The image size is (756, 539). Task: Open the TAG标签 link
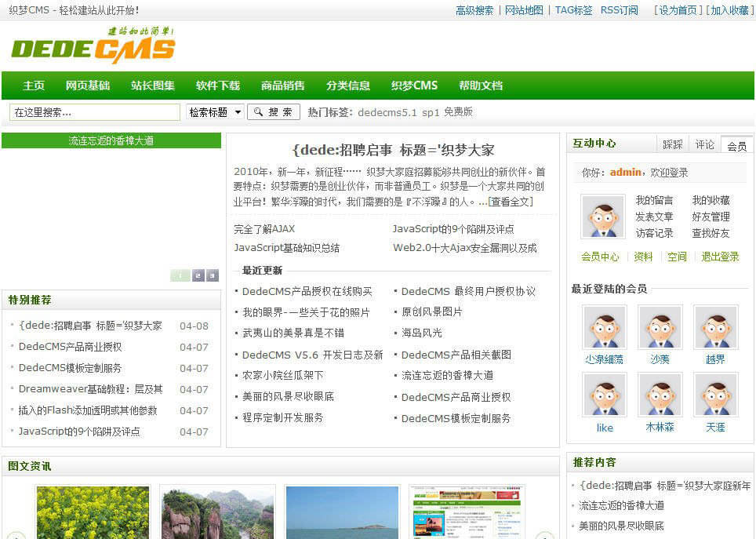574,10
